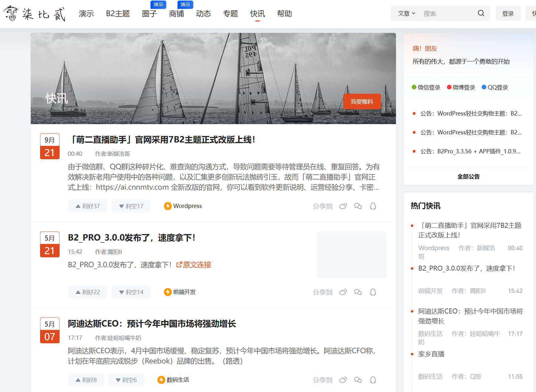536x392 pixels.
Task: Click green 微信登录 dot icon
Action: pos(414,87)
